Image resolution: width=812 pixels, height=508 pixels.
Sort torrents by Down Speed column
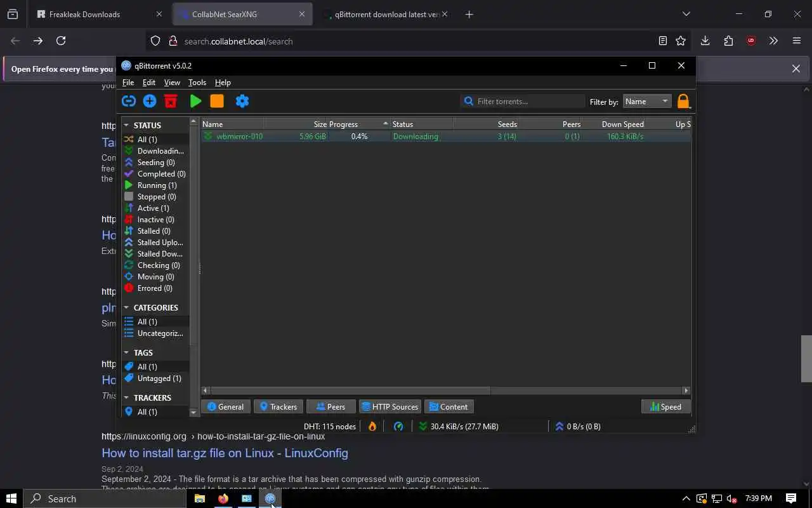click(x=613, y=124)
